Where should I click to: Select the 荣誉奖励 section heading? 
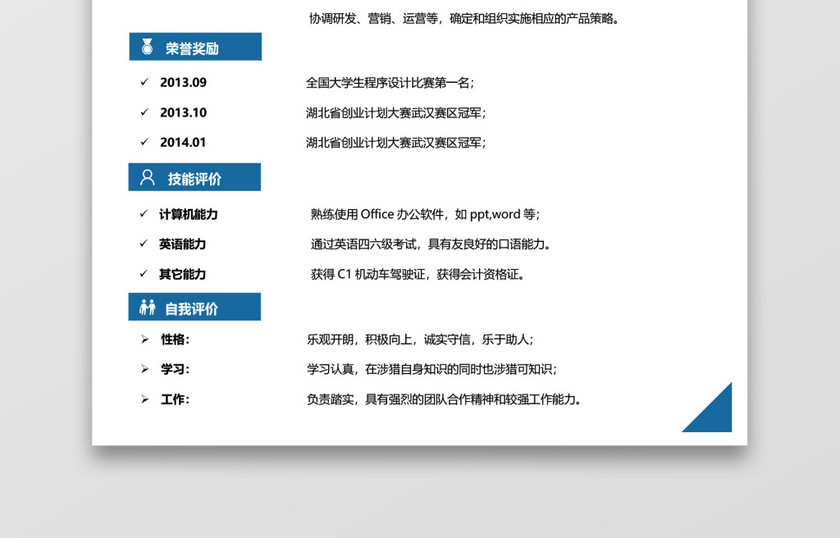tap(196, 47)
